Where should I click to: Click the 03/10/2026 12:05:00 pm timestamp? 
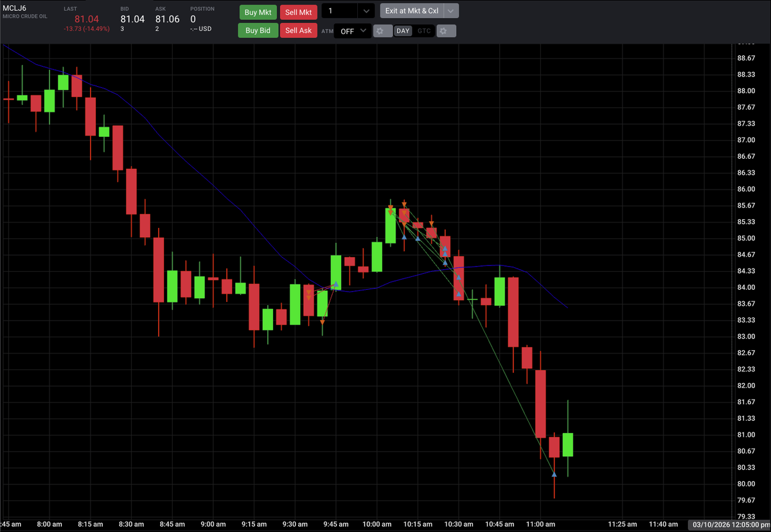pyautogui.click(x=729, y=524)
